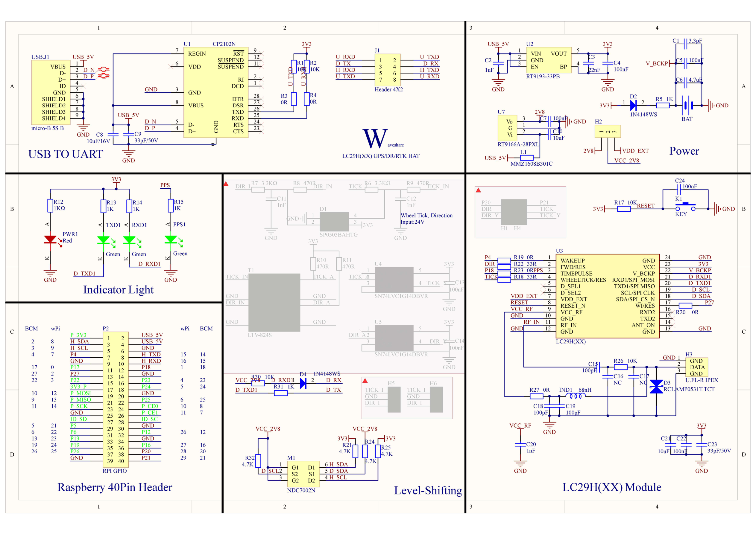Click the U2 RT9193-33PB regulator block
Image resolution: width=756 pixels, height=534 pixels.
[549, 60]
